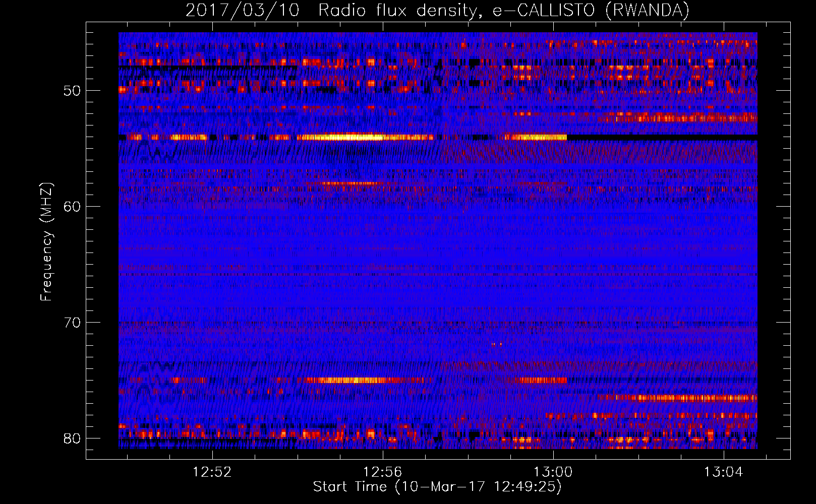Click the plot title date '2017/03/10'
816x504 pixels.
click(243, 10)
